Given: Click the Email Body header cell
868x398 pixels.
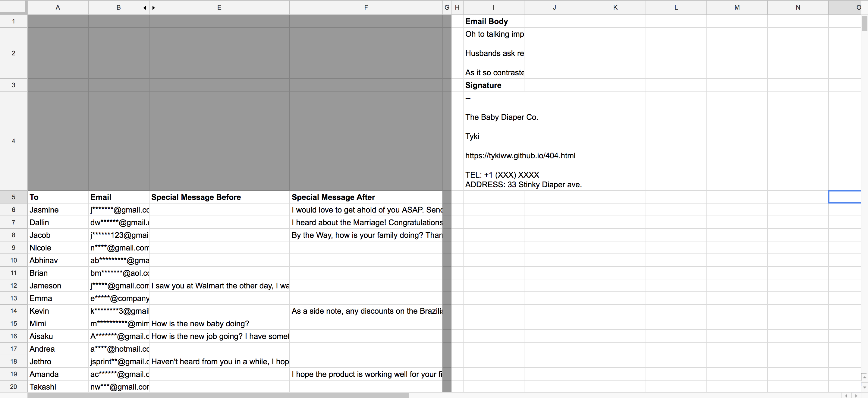Looking at the screenshot, I should 493,21.
